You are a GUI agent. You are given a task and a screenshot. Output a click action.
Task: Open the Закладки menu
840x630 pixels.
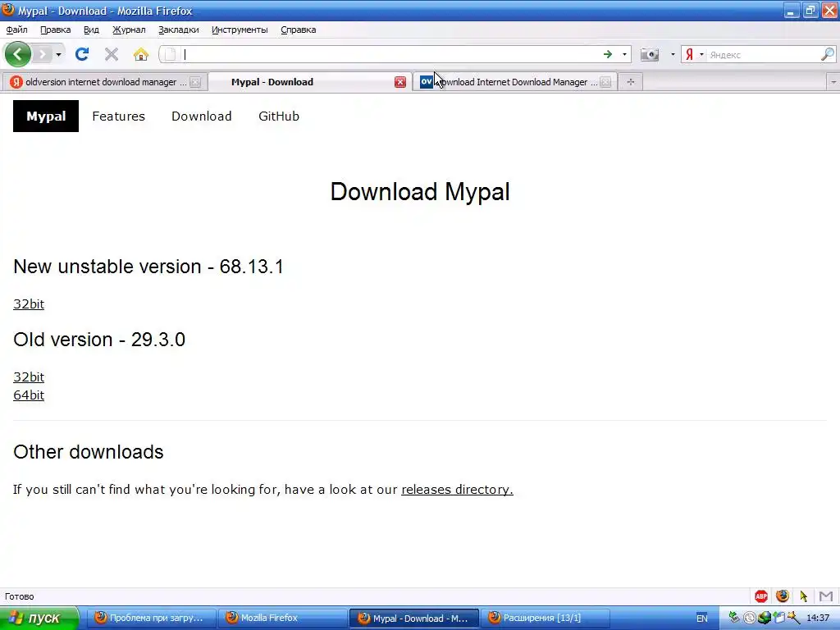[178, 30]
